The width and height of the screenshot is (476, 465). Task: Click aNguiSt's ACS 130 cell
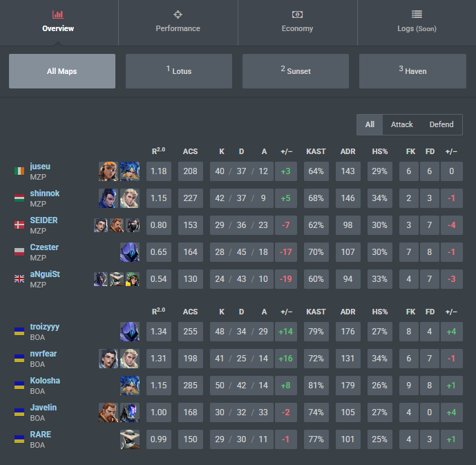[191, 279]
